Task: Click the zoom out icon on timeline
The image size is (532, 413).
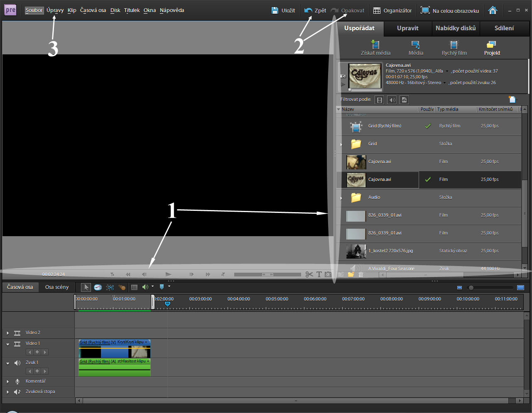Action: [x=459, y=288]
